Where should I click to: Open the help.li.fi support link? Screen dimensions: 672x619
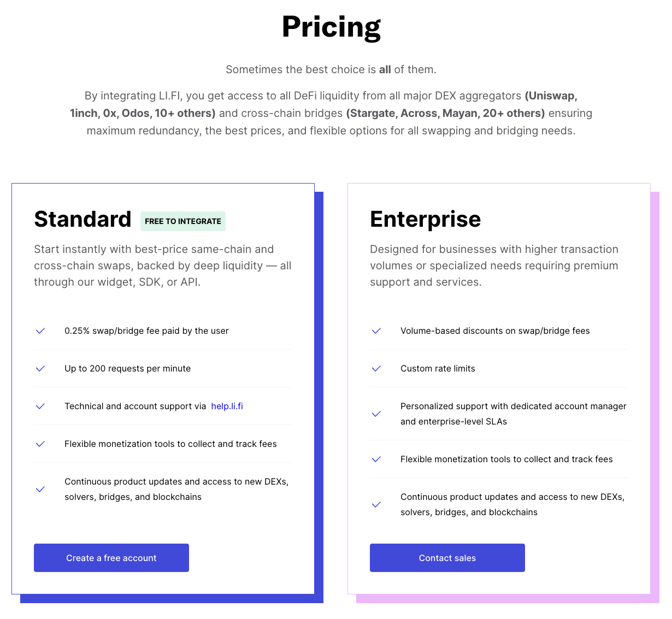point(227,406)
